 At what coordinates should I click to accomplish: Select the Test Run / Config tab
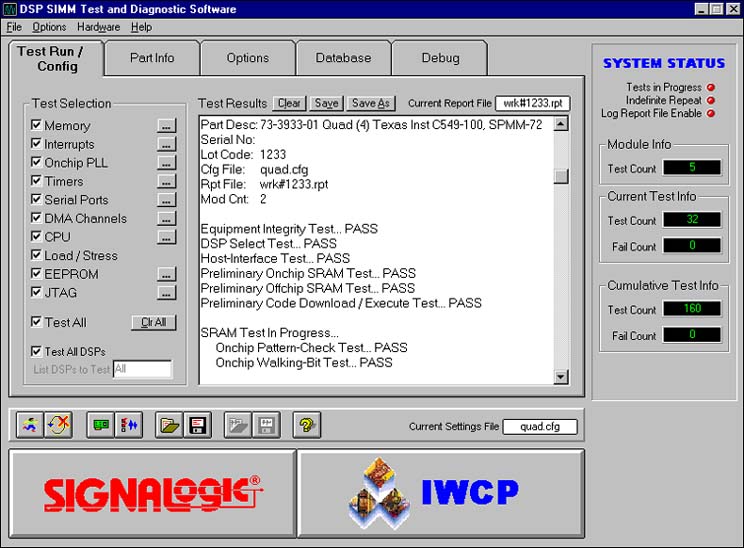[x=56, y=58]
